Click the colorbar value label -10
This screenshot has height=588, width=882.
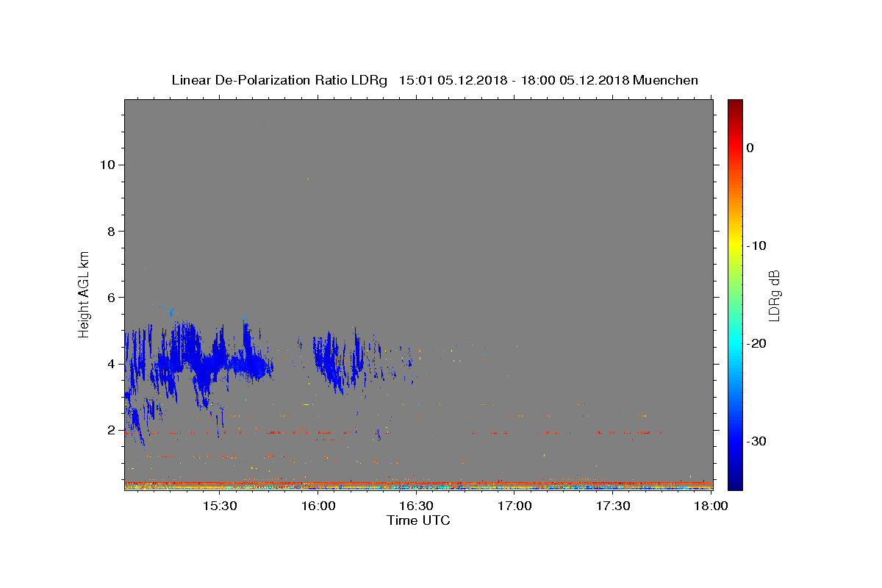758,245
